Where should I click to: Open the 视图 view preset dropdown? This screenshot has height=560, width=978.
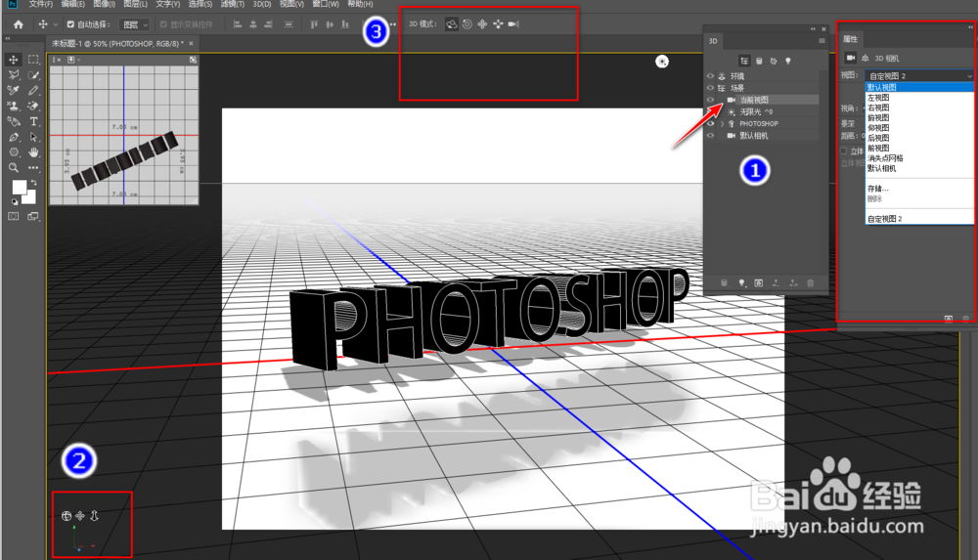919,75
